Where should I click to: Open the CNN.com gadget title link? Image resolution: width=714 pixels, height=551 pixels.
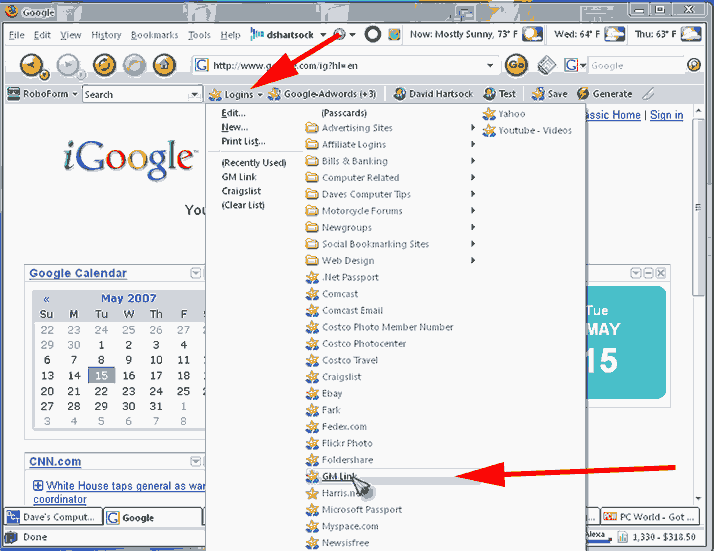tap(55, 462)
